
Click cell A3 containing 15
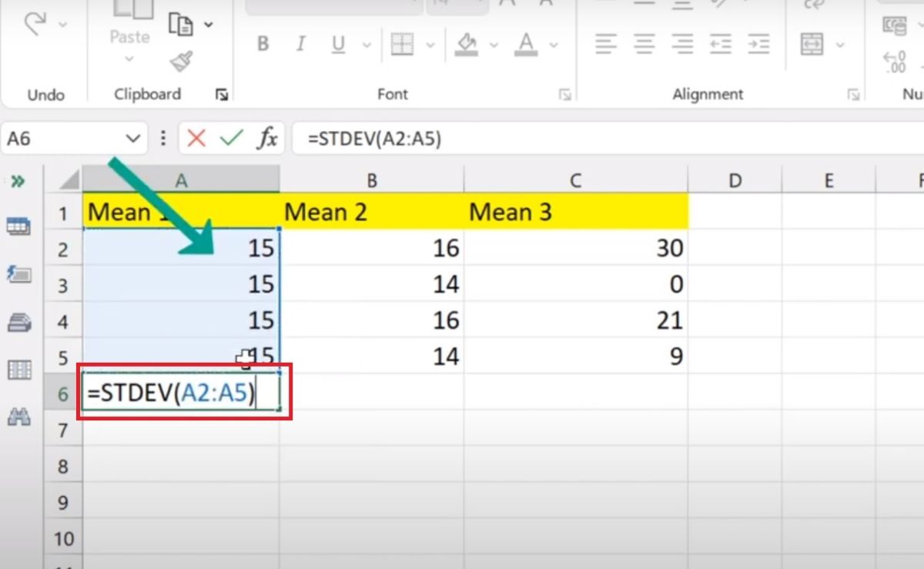click(x=181, y=284)
